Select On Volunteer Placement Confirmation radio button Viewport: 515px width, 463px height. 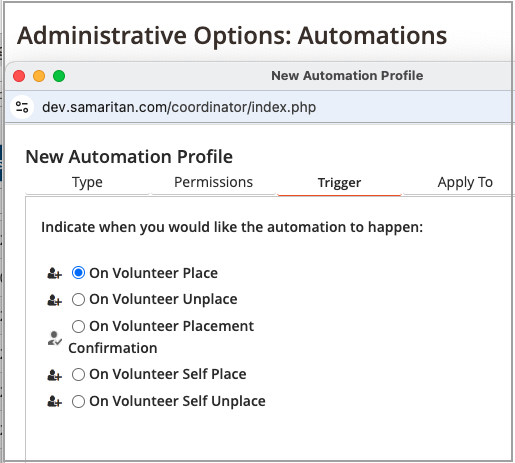[x=78, y=326]
